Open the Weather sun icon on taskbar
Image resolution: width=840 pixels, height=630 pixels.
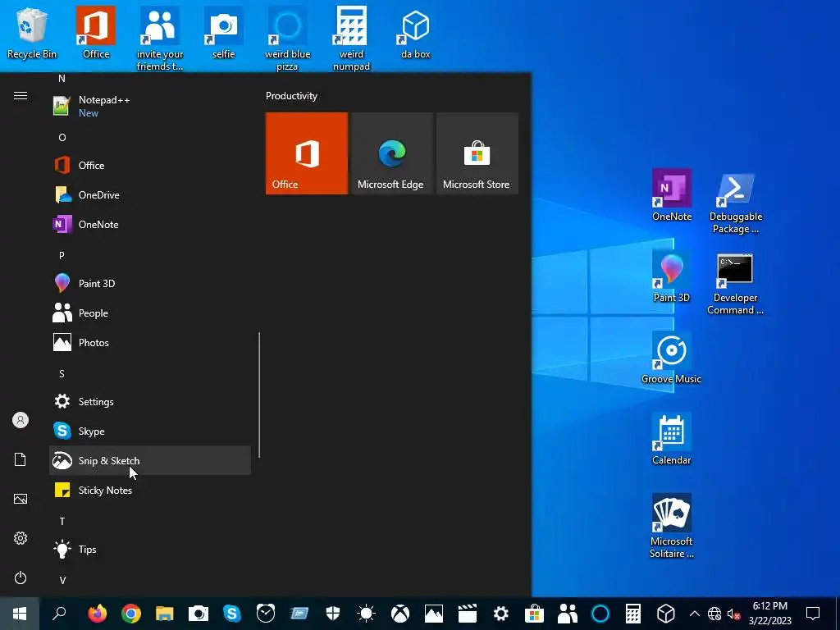[x=367, y=614]
